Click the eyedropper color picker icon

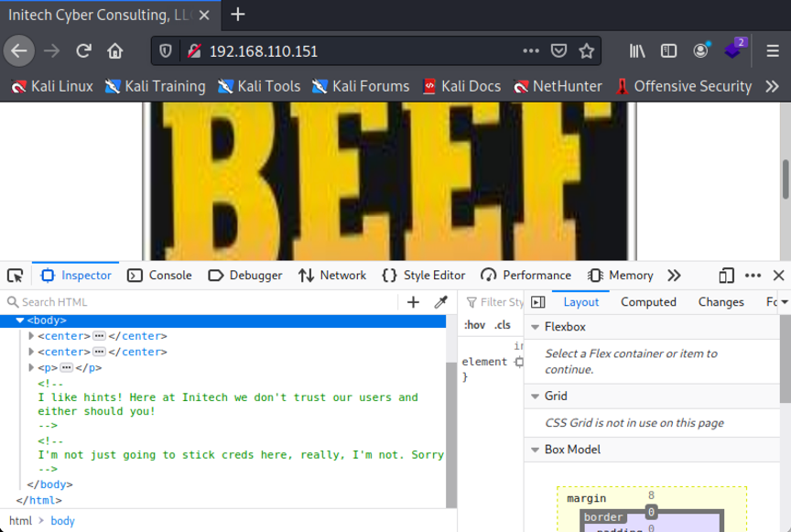pyautogui.click(x=440, y=302)
